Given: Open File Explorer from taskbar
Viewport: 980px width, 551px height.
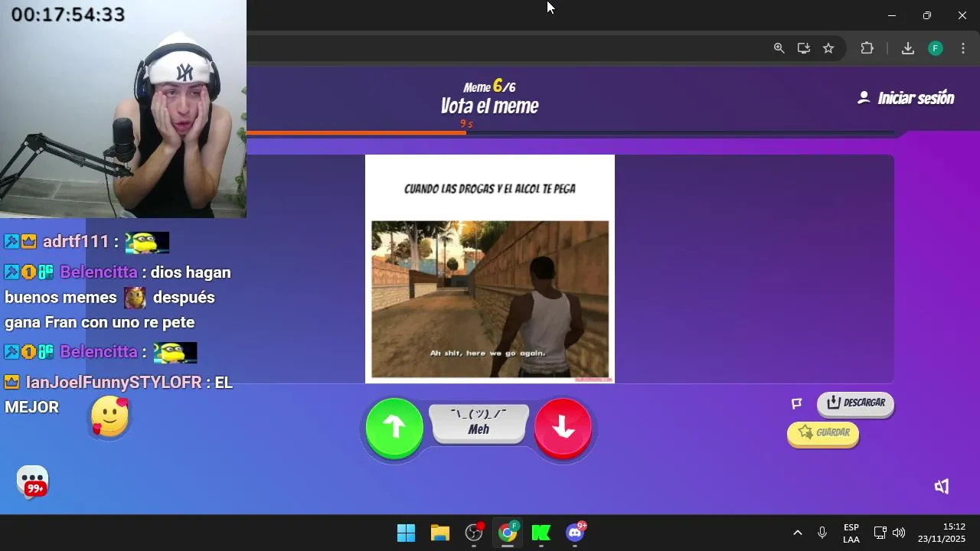Looking at the screenshot, I should click(439, 533).
